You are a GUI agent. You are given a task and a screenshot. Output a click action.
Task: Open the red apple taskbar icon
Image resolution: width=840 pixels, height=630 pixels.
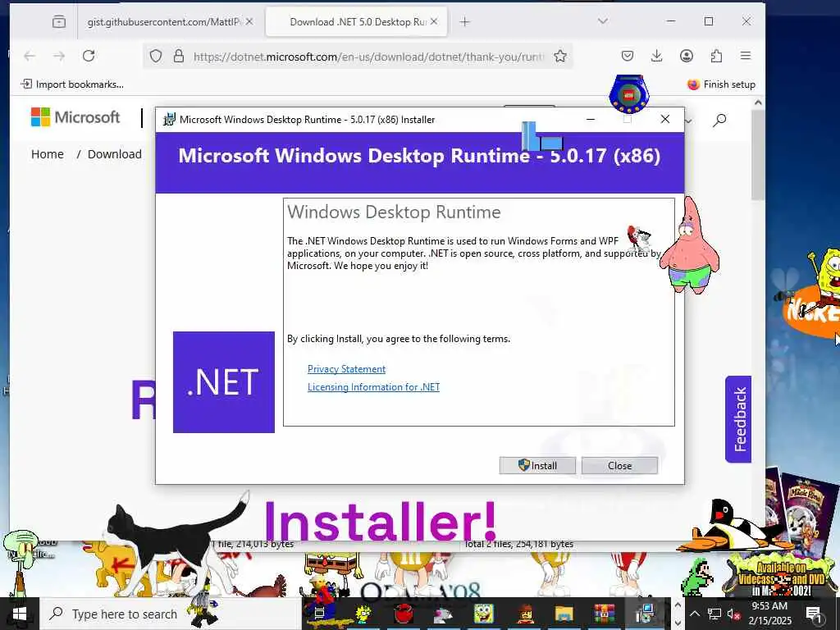click(403, 614)
